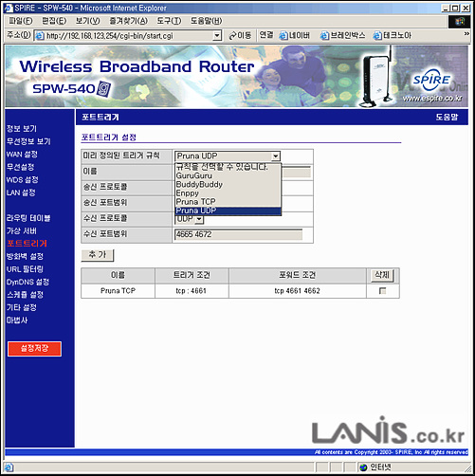
Task: Open the 보기(V) menu
Action: point(87,21)
